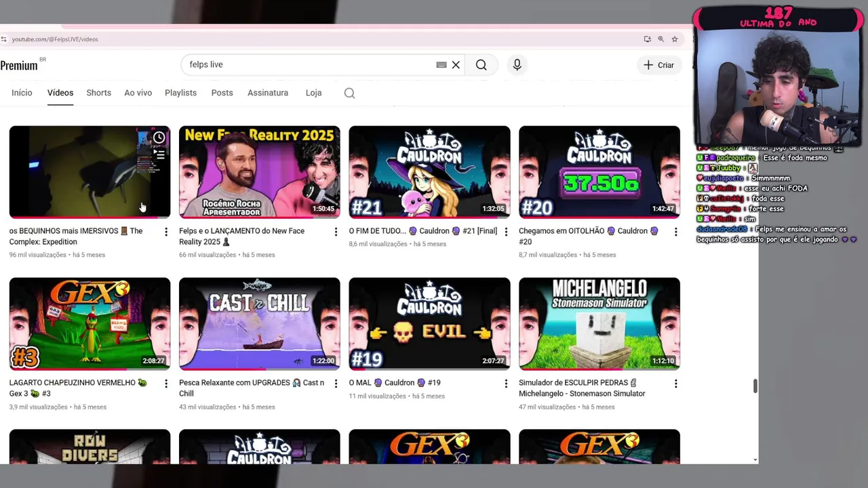The width and height of the screenshot is (868, 488).
Task: Click the magnifier search button
Action: [x=481, y=65]
